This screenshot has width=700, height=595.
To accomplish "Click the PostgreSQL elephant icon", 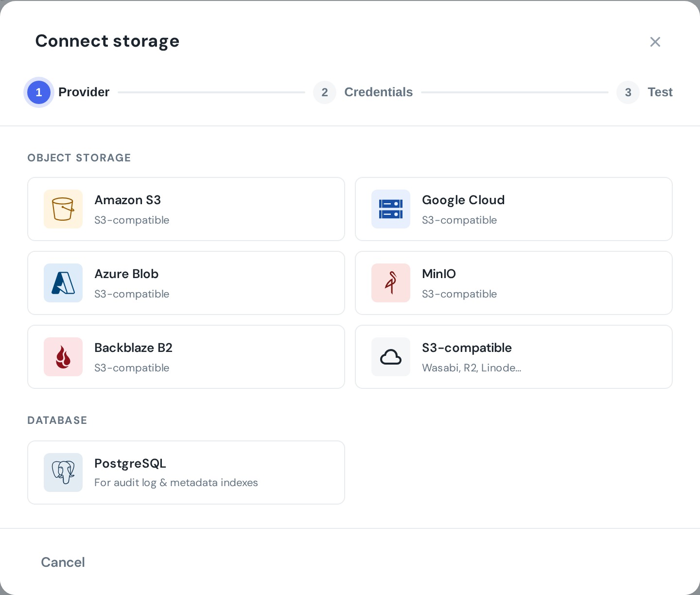I will pyautogui.click(x=63, y=472).
